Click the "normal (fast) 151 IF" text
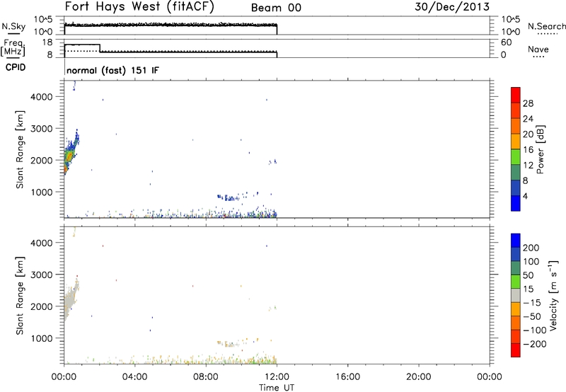Image resolution: width=566 pixels, height=392 pixels. point(112,70)
